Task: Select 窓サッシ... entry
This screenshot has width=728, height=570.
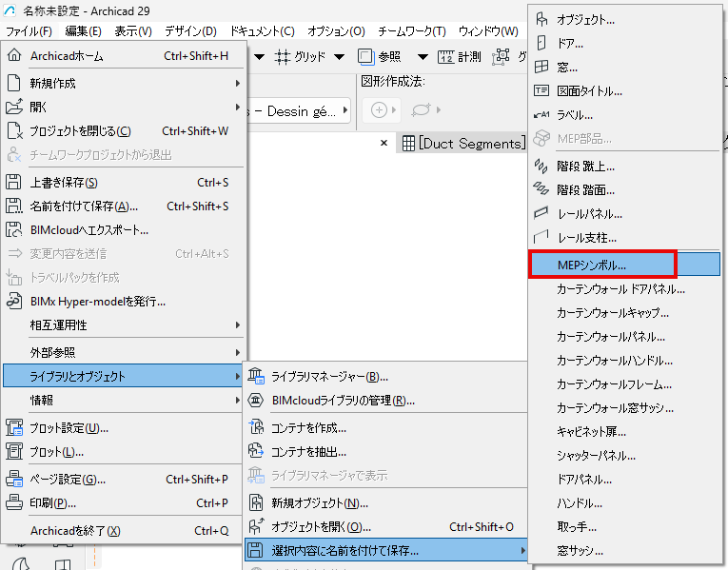Action: click(625, 551)
